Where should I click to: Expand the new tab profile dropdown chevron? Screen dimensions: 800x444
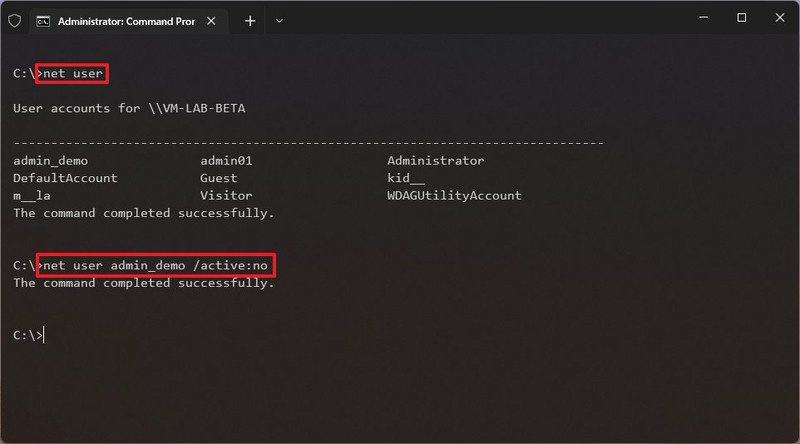pos(279,21)
